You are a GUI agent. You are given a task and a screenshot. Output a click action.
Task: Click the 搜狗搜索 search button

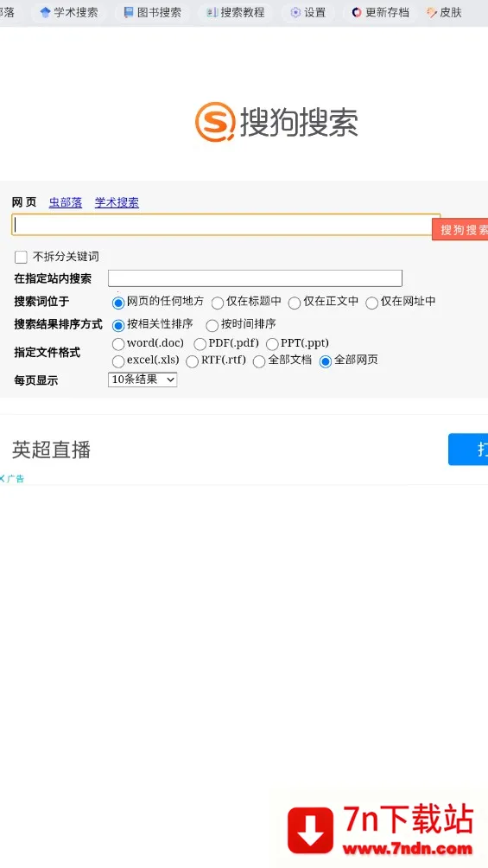pos(460,229)
